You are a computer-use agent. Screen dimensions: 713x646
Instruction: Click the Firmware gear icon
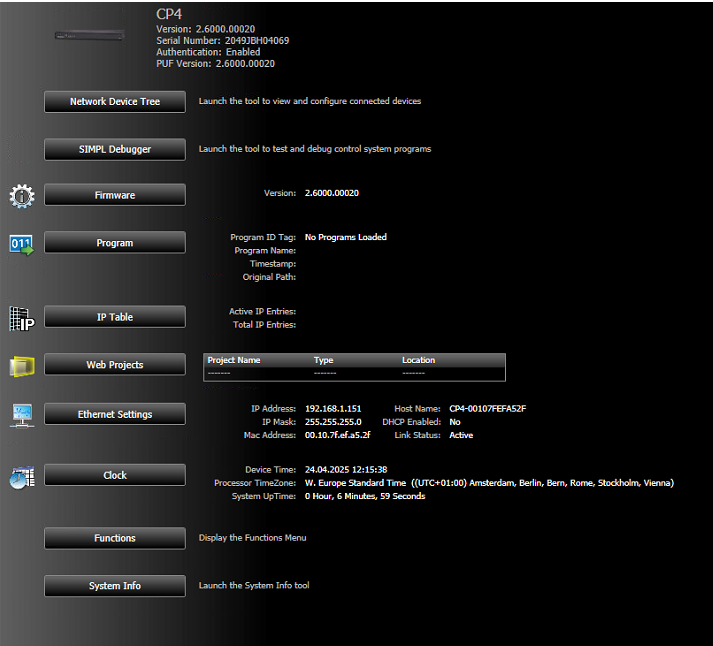coord(22,196)
